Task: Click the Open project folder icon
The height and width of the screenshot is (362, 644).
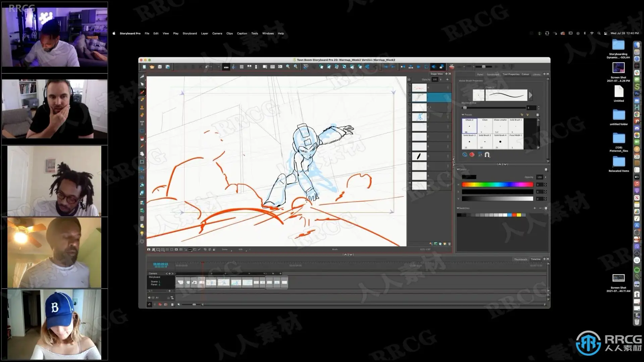Action: tap(152, 67)
